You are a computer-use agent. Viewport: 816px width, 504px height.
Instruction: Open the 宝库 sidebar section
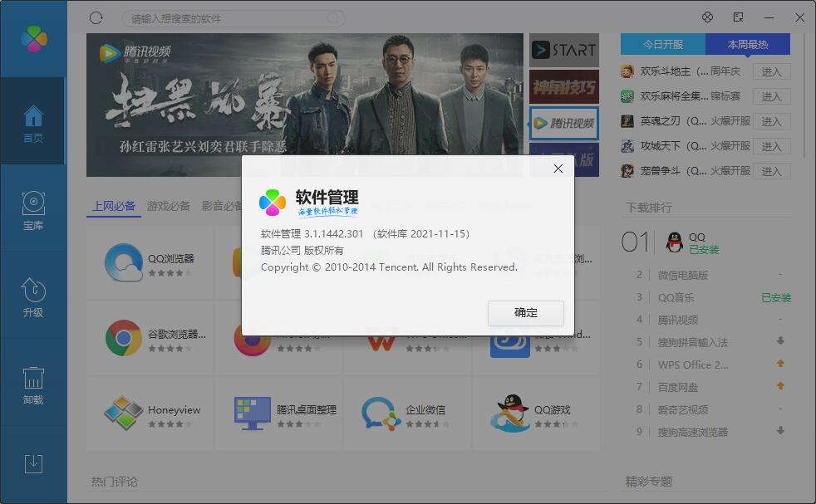pos(33,211)
